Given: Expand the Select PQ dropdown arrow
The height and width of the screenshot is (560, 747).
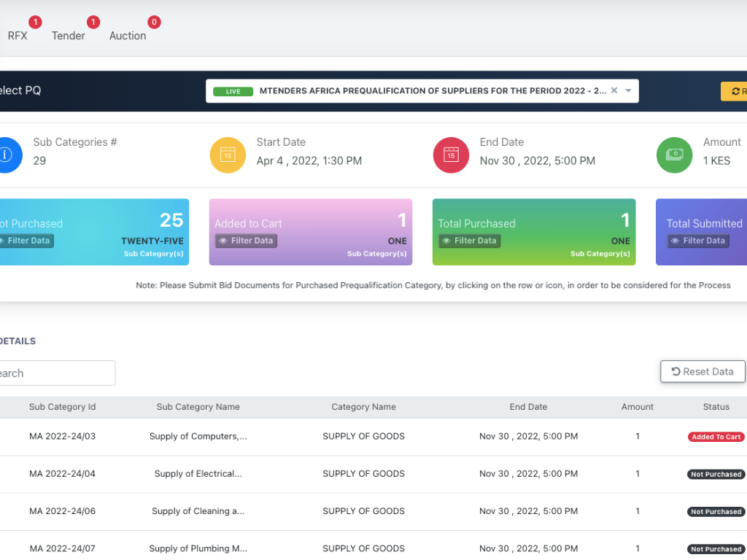Looking at the screenshot, I should point(628,90).
